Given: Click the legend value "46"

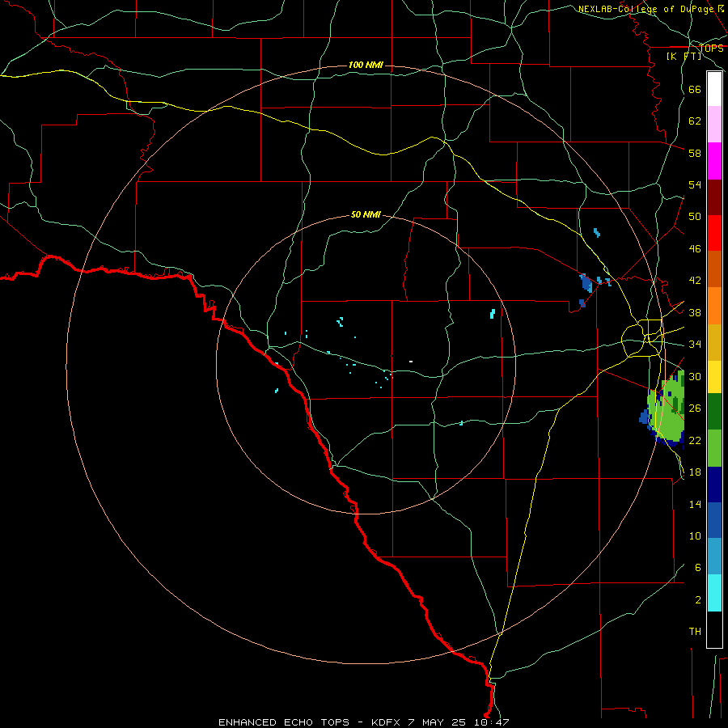Looking at the screenshot, I should (695, 249).
